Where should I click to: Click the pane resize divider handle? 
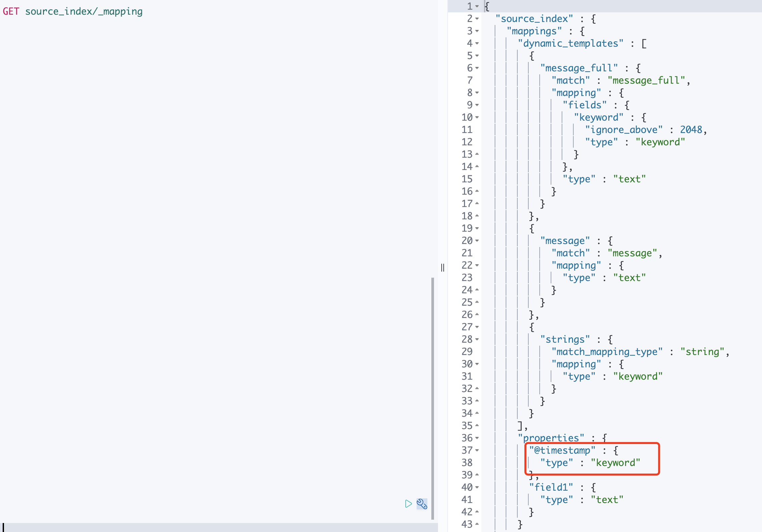click(x=443, y=267)
